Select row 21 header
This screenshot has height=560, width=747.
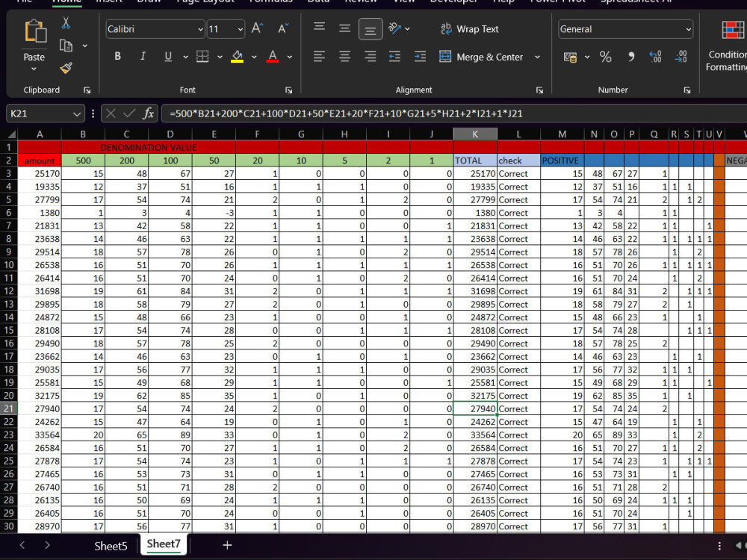point(8,408)
